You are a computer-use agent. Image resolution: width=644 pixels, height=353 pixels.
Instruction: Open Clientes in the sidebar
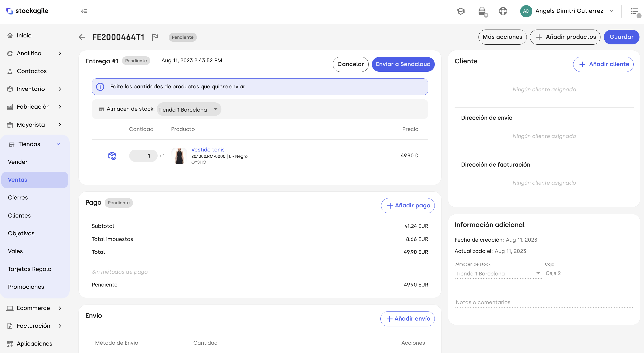(x=19, y=215)
